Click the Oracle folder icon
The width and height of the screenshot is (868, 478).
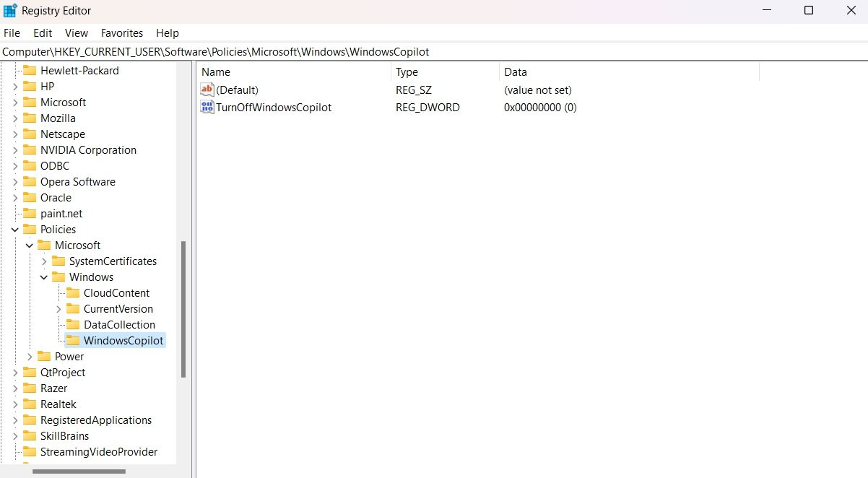30,198
